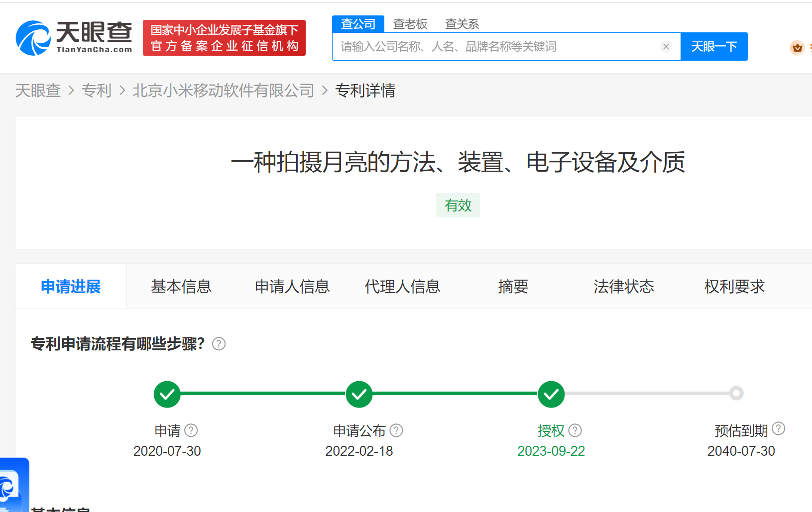This screenshot has height=512, width=812.
Task: Switch to the 权利要求 tab
Action: coord(734,287)
